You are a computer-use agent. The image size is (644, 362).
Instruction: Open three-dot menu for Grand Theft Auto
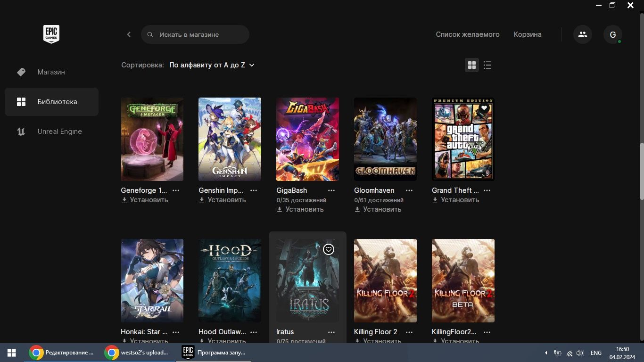[487, 190]
